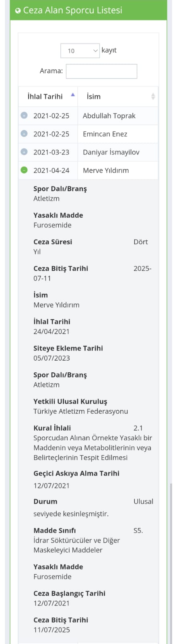Select the Emincan Enez name cell
This screenshot has height=644, width=177.
pyautogui.click(x=118, y=134)
